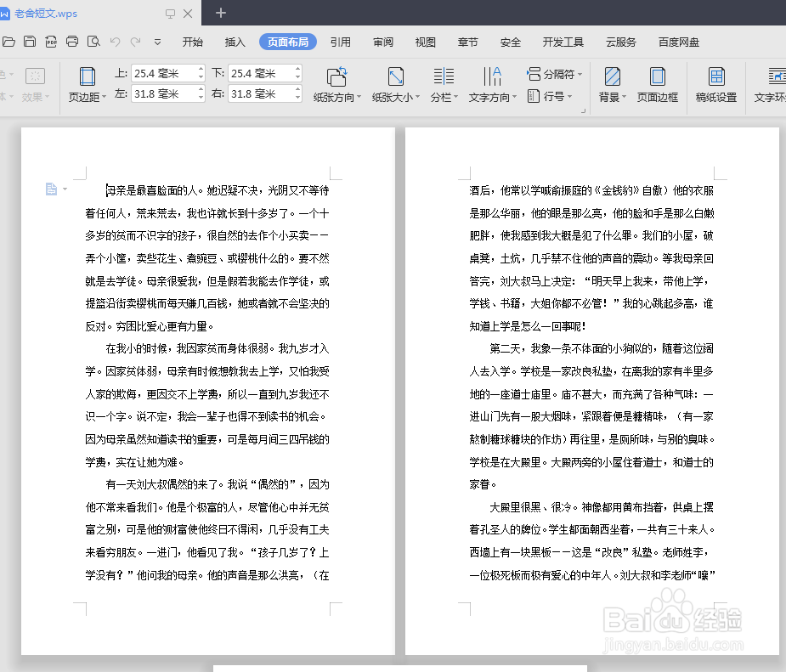Click inside the left margin value field
The image size is (786, 672).
click(161, 94)
